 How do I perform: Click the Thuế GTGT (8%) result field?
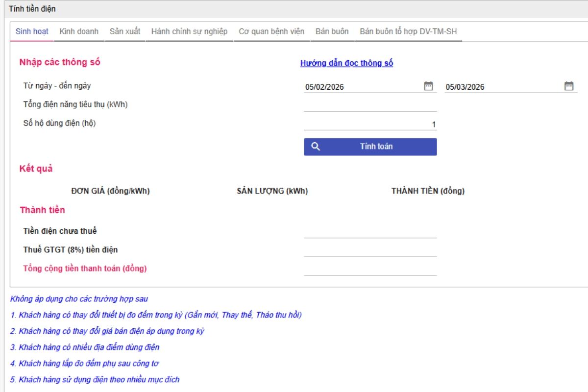click(370, 250)
